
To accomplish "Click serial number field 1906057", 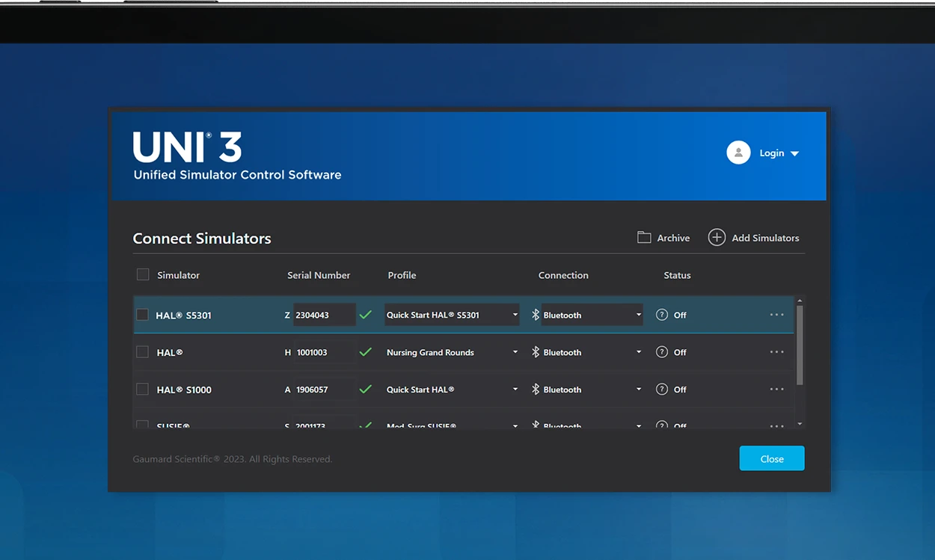I will pos(324,390).
